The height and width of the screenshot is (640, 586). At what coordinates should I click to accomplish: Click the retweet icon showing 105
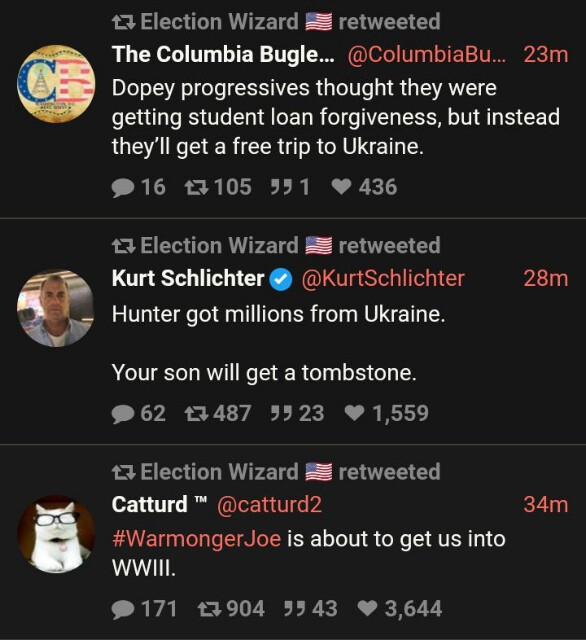click(x=197, y=187)
